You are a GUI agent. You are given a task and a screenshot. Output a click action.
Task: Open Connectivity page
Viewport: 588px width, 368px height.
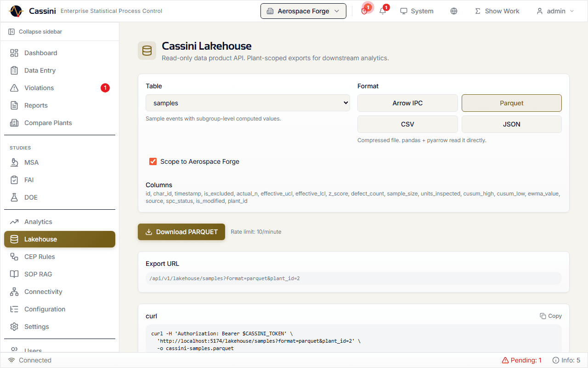pyautogui.click(x=60, y=292)
